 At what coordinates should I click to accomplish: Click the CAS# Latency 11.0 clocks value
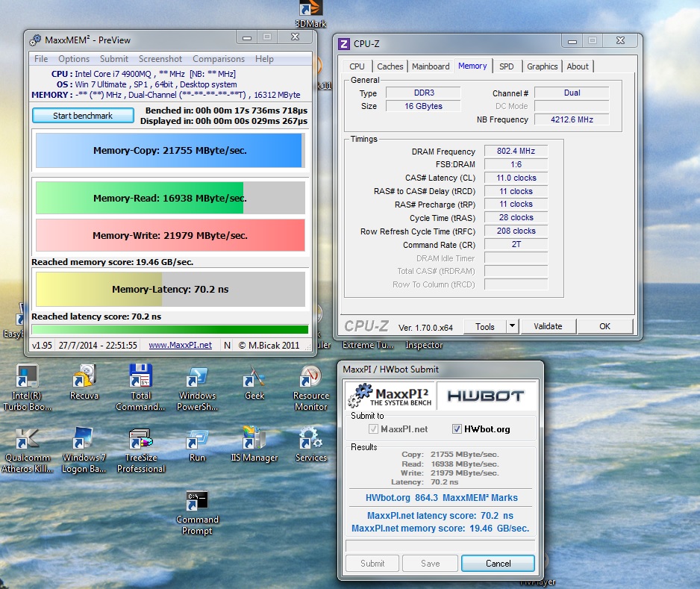pos(516,178)
